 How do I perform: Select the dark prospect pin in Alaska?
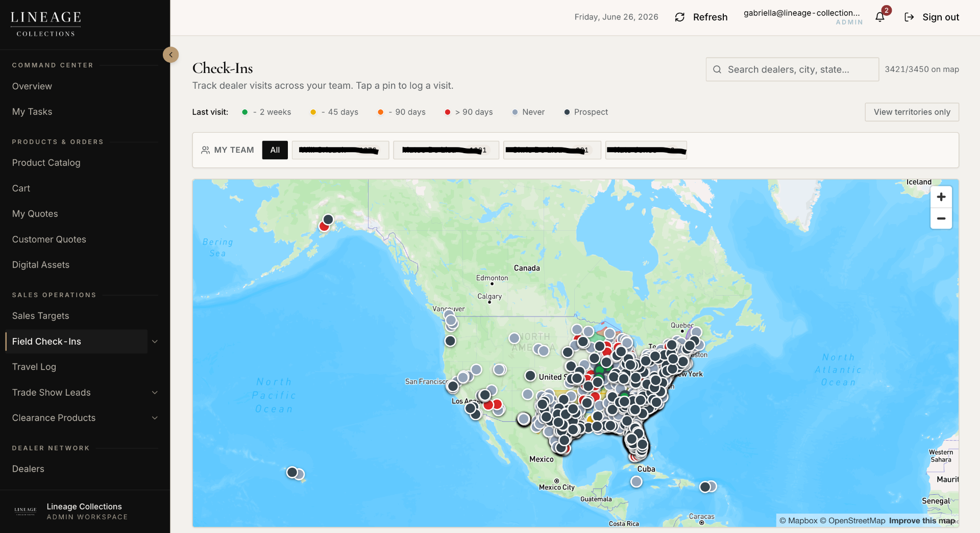tap(328, 220)
